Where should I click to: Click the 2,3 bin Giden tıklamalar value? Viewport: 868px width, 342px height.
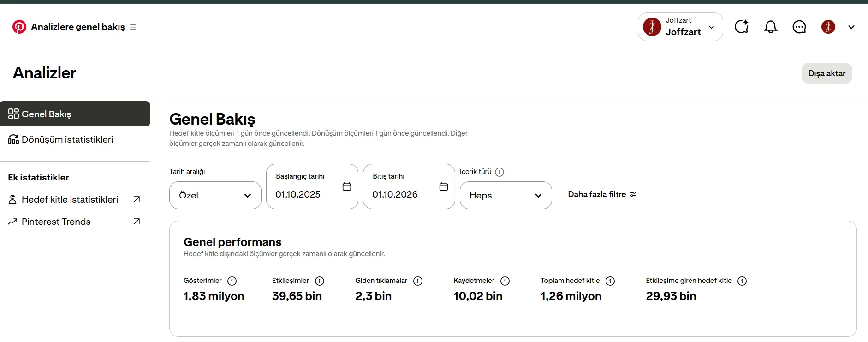click(374, 296)
